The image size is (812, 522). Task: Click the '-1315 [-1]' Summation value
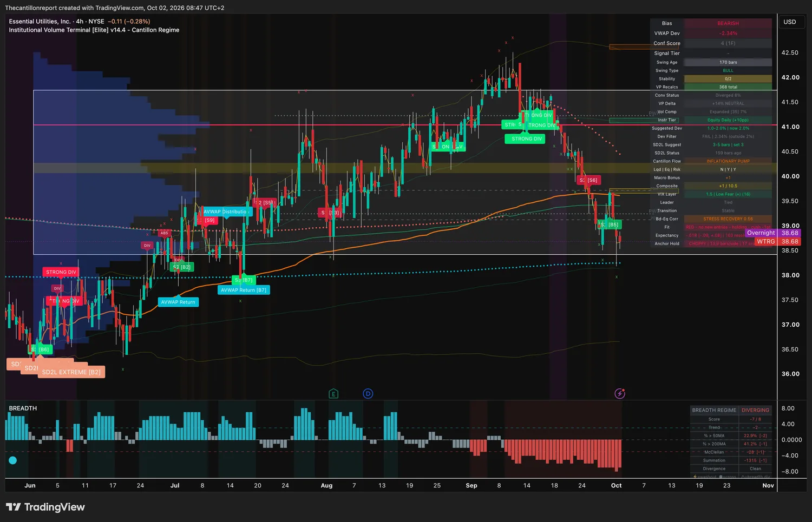tap(755, 460)
